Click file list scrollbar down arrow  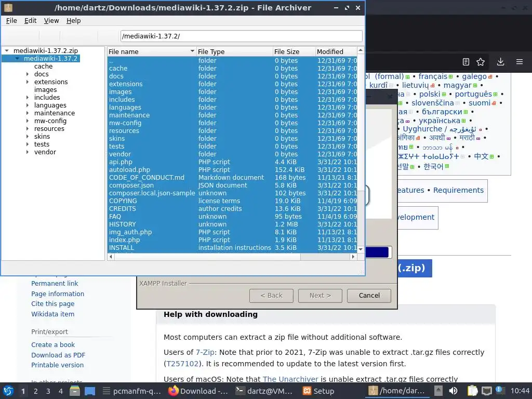(x=361, y=249)
